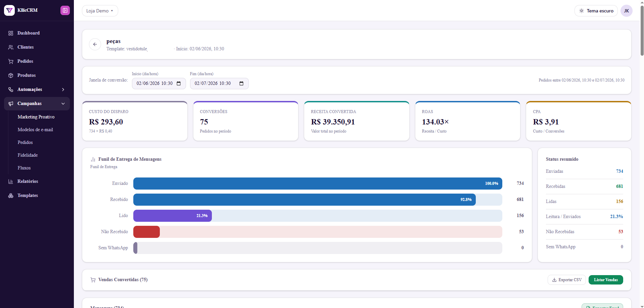The width and height of the screenshot is (644, 308).
Task: Click the Custo do Disparo R$ 293,60 card
Action: [x=135, y=121]
